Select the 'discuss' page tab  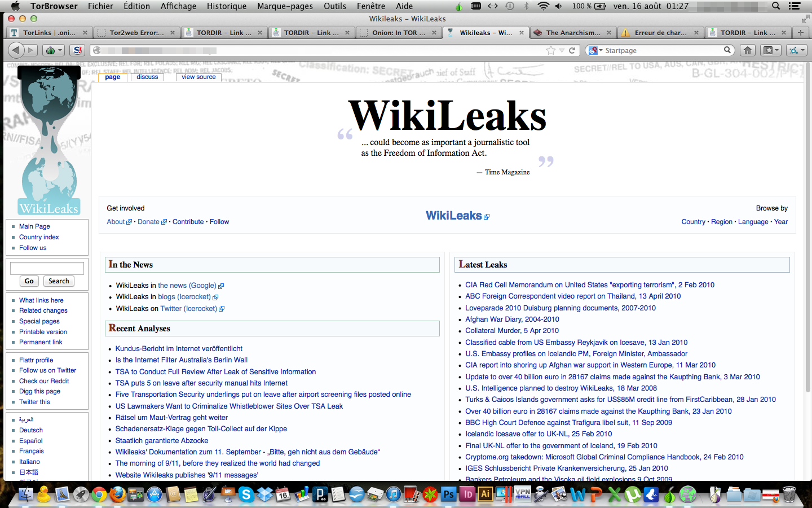point(147,77)
